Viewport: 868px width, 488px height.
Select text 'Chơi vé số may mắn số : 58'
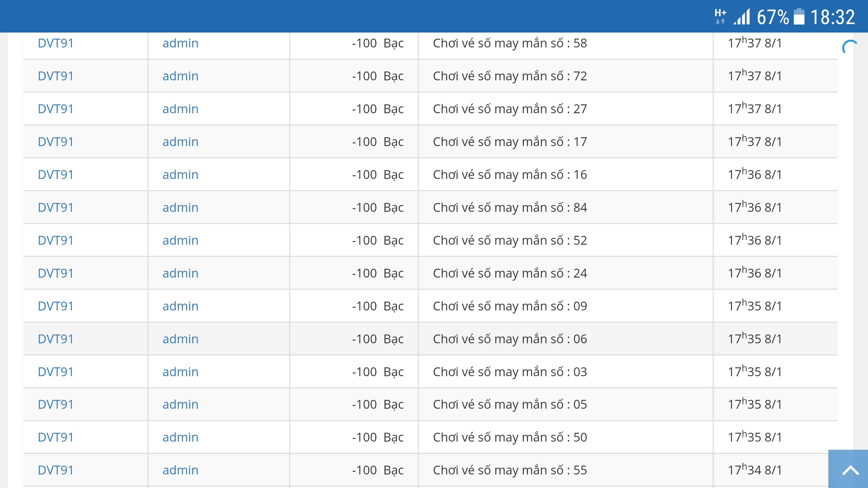[510, 43]
